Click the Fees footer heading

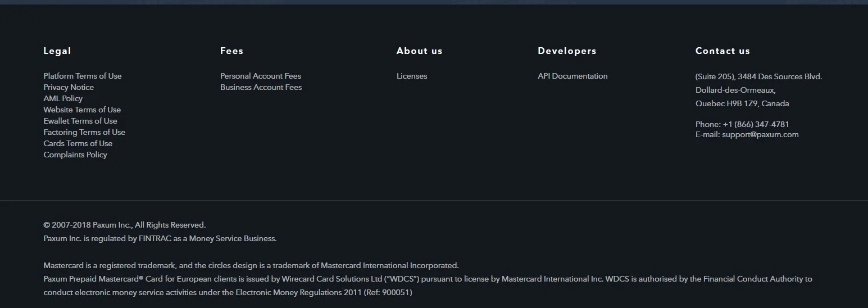tap(231, 51)
